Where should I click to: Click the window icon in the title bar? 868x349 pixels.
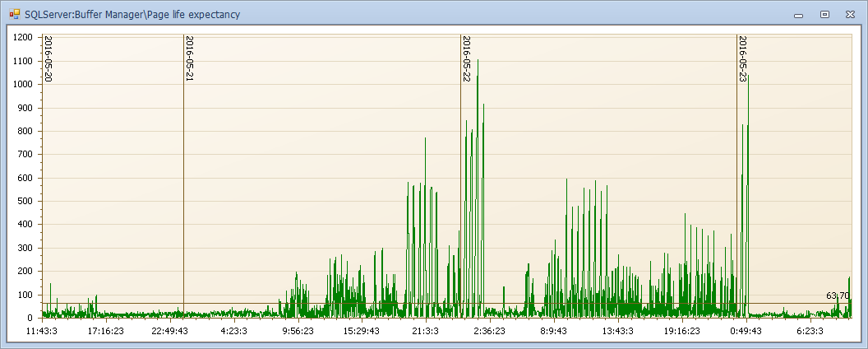(x=15, y=14)
